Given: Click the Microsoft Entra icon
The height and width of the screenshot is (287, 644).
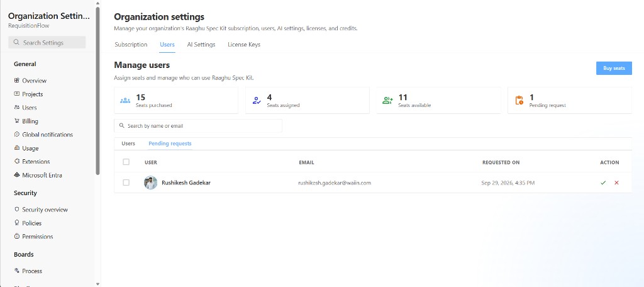Looking at the screenshot, I should 17,175.
